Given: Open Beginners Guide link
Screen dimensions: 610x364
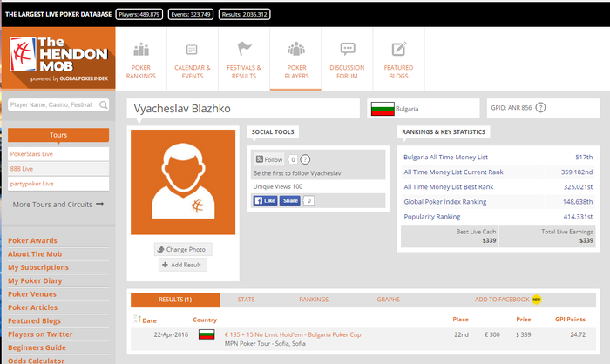Looking at the screenshot, I should pyautogui.click(x=37, y=347).
